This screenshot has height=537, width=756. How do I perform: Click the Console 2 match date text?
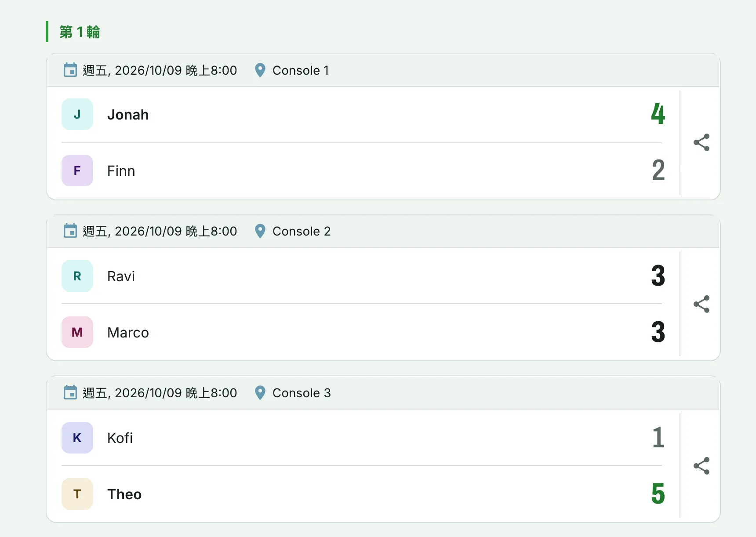pos(160,231)
